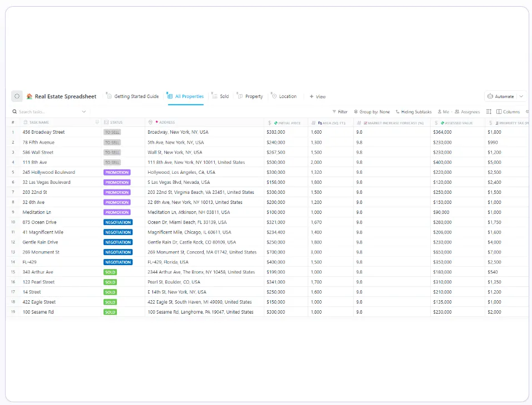Sort by the Task Name column header
The image size is (532, 405).
coord(39,123)
